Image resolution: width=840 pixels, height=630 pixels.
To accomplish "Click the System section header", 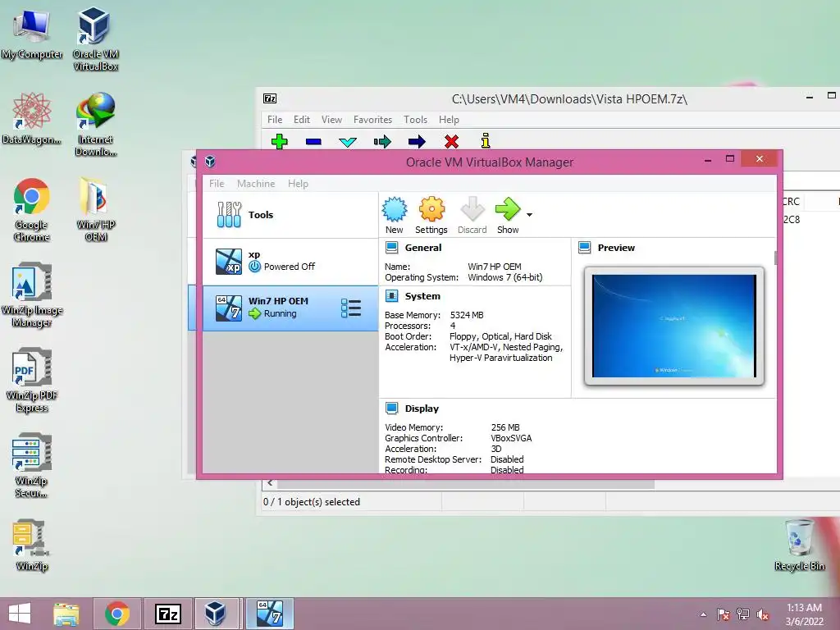I will [422, 296].
